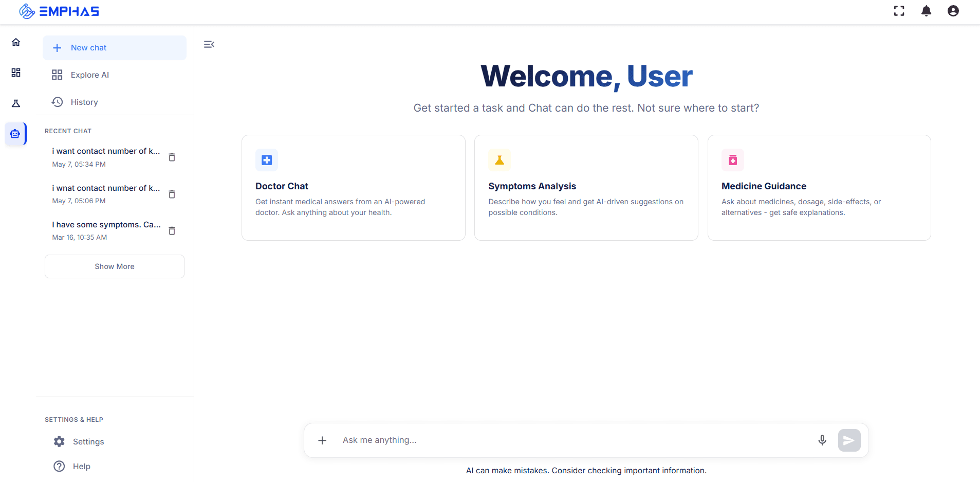Open chat History
Screen dimensions: 980x482
point(115,102)
